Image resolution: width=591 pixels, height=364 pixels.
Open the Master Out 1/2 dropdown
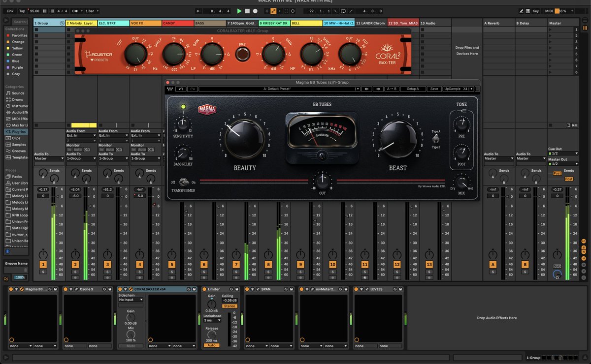[562, 164]
